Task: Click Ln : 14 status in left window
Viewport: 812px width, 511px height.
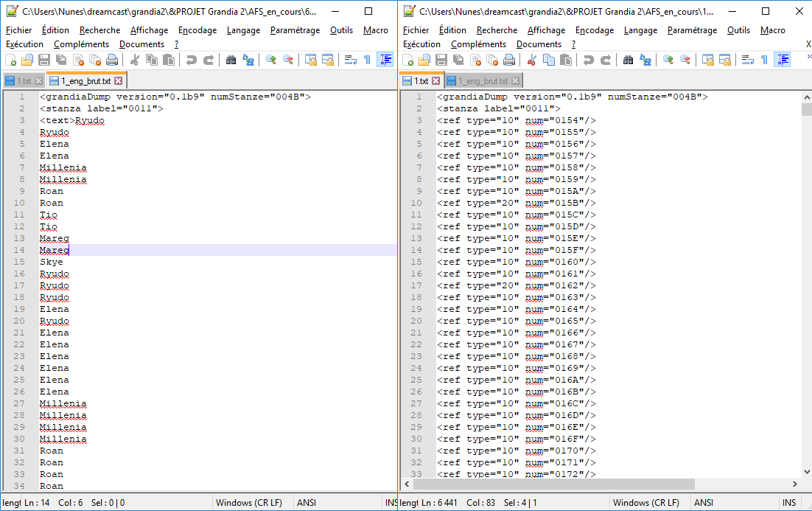Action: 38,503
